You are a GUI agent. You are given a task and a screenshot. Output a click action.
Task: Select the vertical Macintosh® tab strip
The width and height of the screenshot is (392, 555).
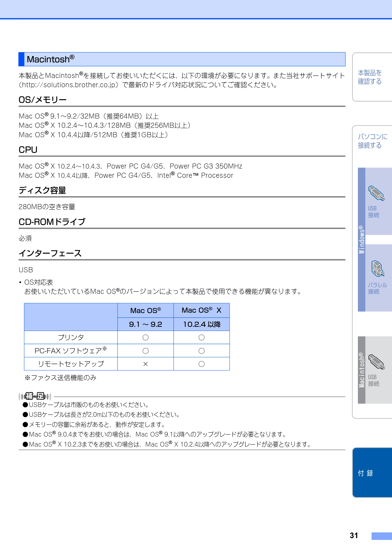click(x=362, y=370)
